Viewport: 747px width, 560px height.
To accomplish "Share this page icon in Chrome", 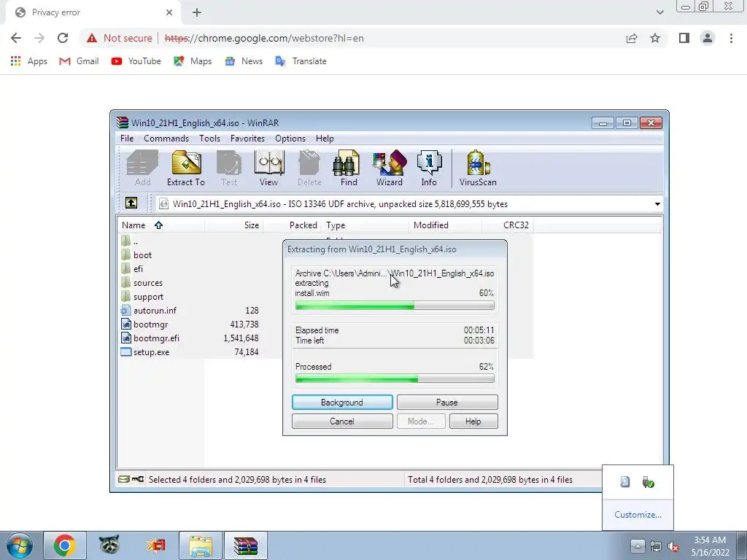I will click(x=632, y=38).
